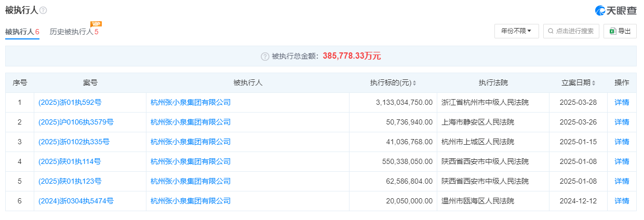This screenshot has height=220, width=644.
Task: Click the help icon beside 被执行总金额
Action: pos(265,56)
